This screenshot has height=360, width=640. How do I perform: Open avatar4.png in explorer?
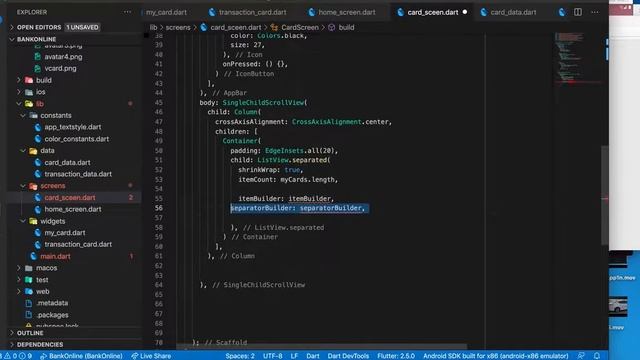click(x=63, y=57)
